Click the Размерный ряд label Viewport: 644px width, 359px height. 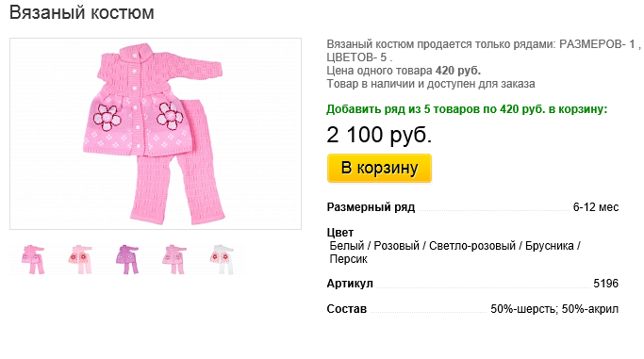(371, 207)
